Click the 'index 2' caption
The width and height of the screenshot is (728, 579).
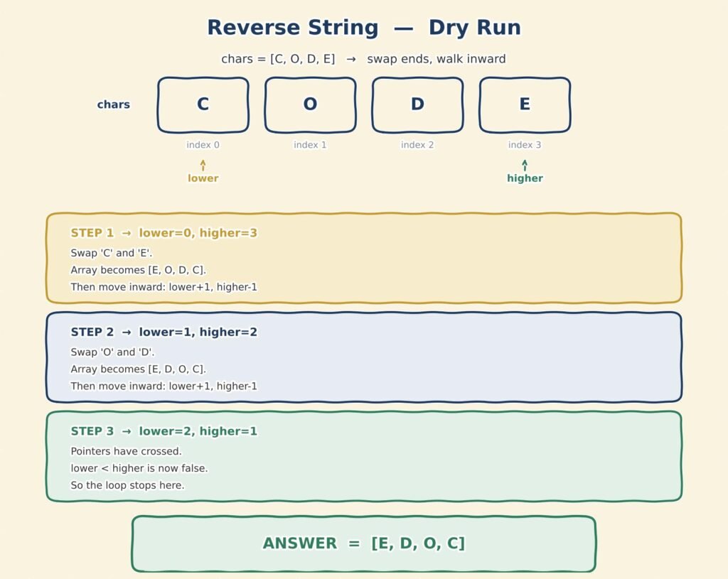417,145
